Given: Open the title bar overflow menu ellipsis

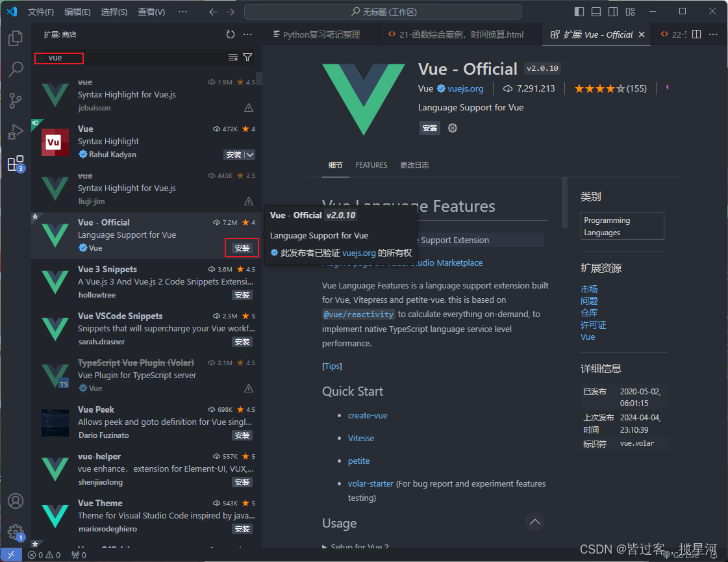Looking at the screenshot, I should [x=183, y=12].
